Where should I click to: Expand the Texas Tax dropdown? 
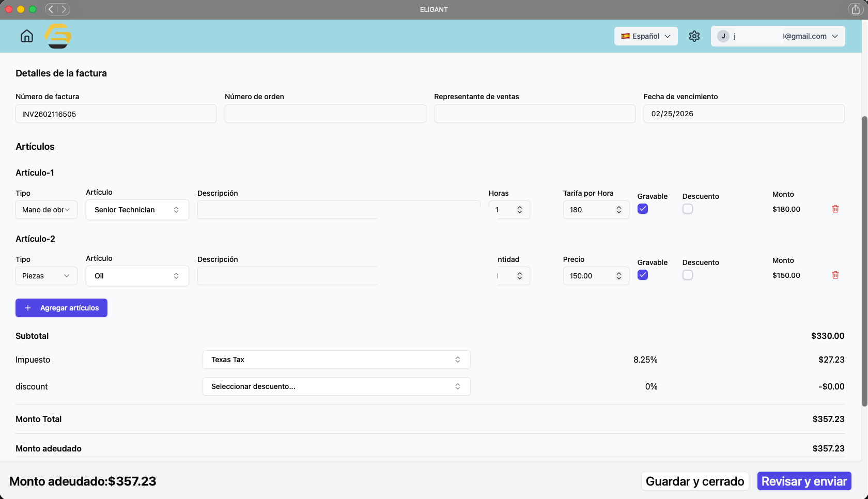tap(336, 360)
